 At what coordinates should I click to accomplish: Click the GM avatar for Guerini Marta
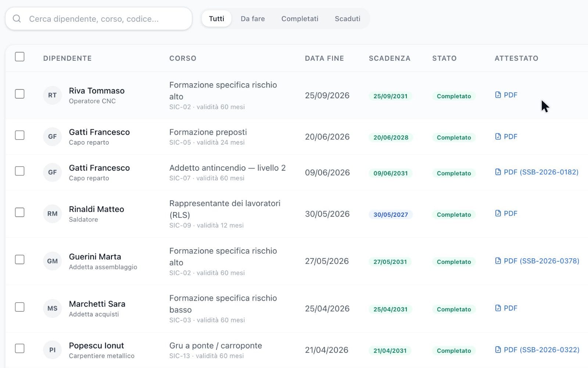(52, 261)
